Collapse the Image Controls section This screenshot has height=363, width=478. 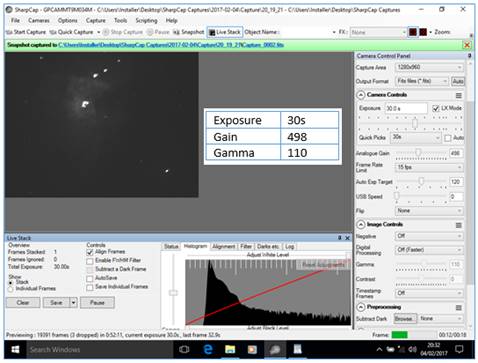point(361,225)
